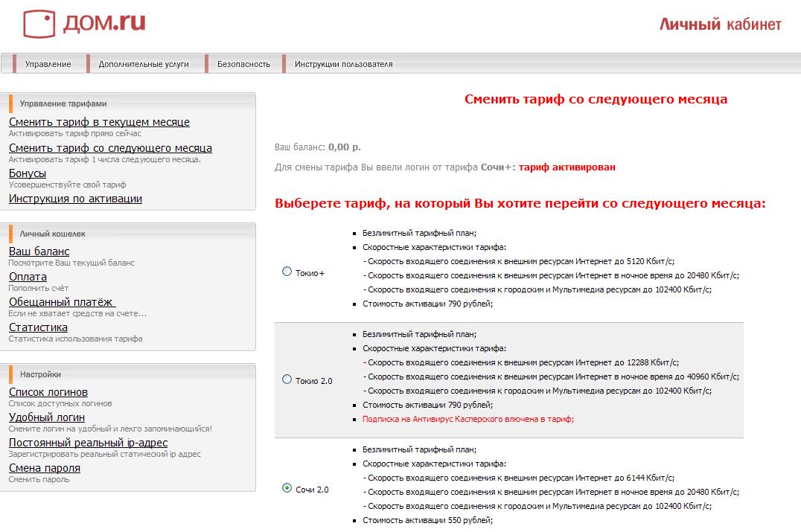Select the Сочи 2.0 tariff radio button
The height and width of the screenshot is (532, 801).
point(287,488)
